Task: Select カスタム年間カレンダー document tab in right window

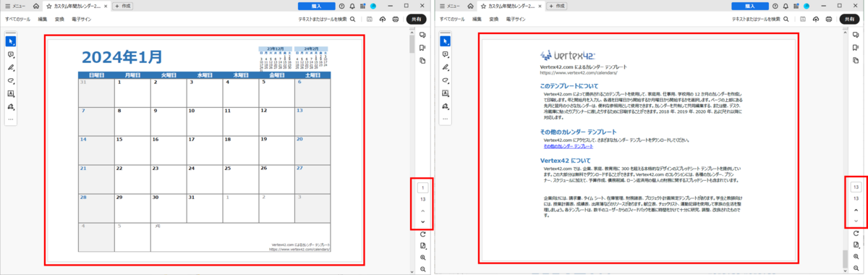Action: click(512, 6)
